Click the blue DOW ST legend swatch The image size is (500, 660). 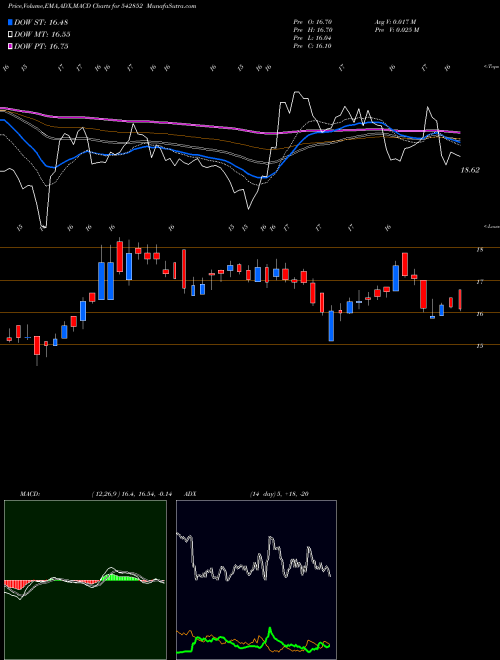(11, 22)
